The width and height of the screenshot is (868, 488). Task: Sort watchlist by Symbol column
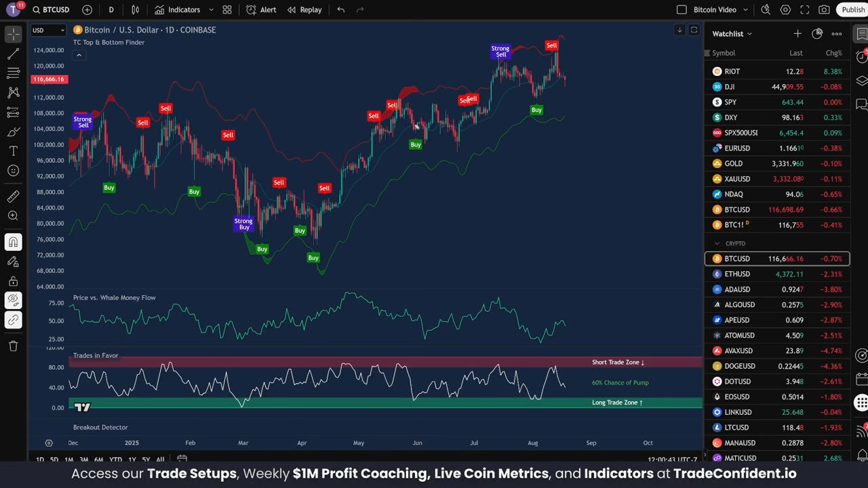click(724, 53)
